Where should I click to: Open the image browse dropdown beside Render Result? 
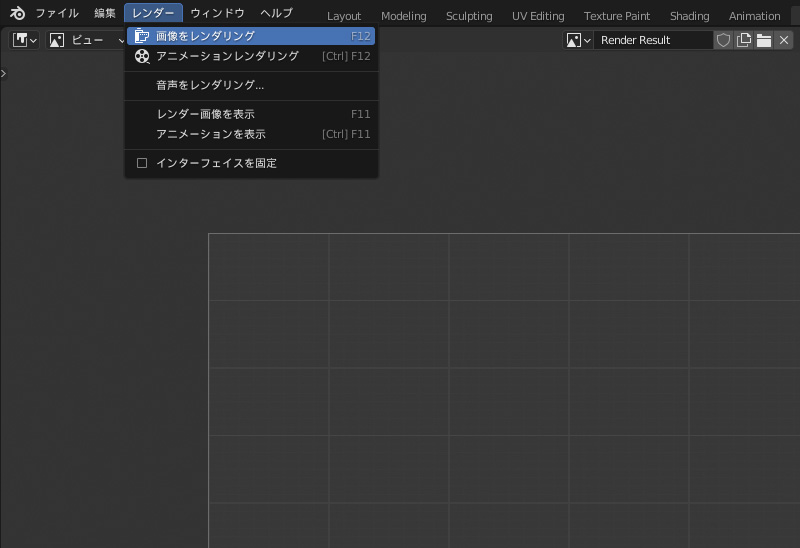pyautogui.click(x=578, y=40)
